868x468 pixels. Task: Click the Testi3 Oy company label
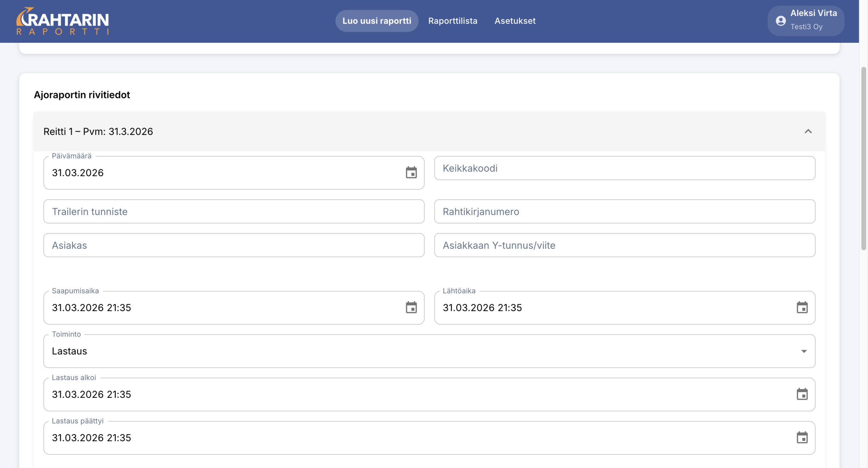[x=806, y=27]
